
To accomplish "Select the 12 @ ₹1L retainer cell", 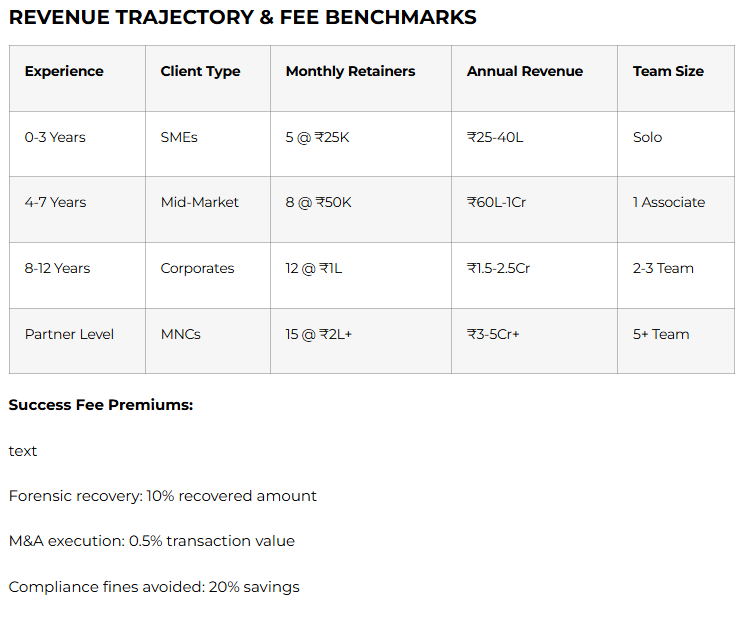I will 314,268.
